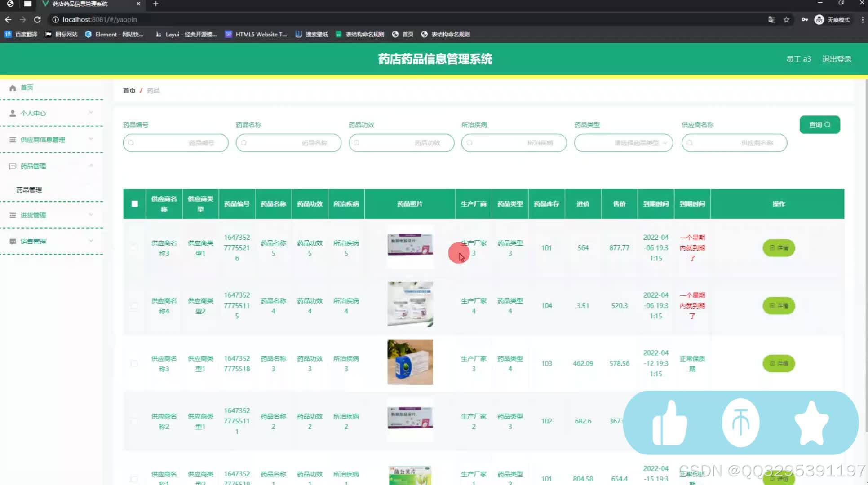The height and width of the screenshot is (485, 868).
Task: Open the browser three-dot menu
Action: coord(862,20)
